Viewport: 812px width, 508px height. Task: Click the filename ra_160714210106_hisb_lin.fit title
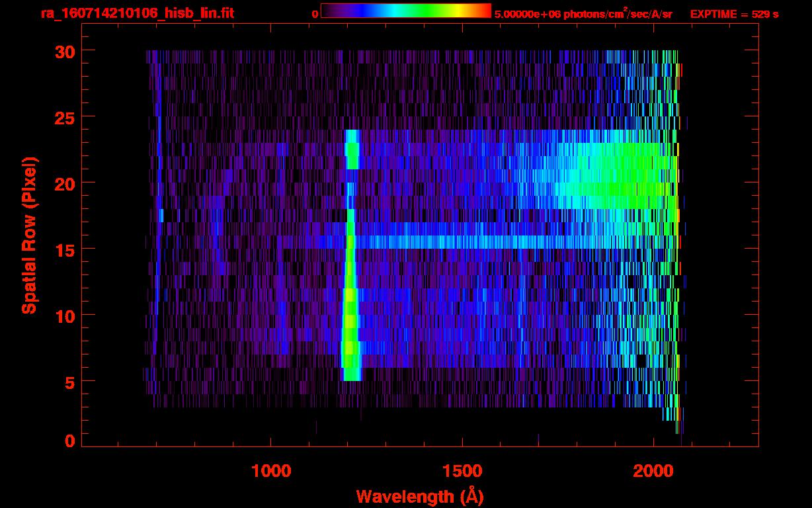pos(137,13)
